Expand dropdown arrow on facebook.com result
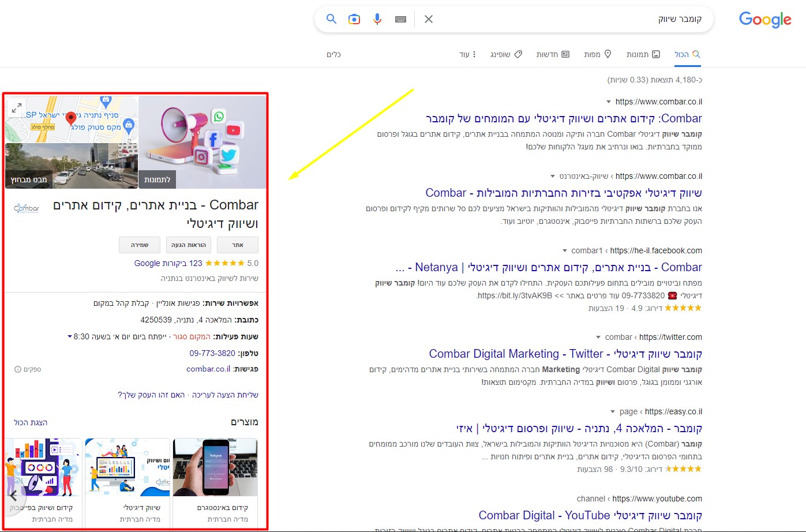Image resolution: width=806 pixels, height=532 pixels. click(565, 251)
